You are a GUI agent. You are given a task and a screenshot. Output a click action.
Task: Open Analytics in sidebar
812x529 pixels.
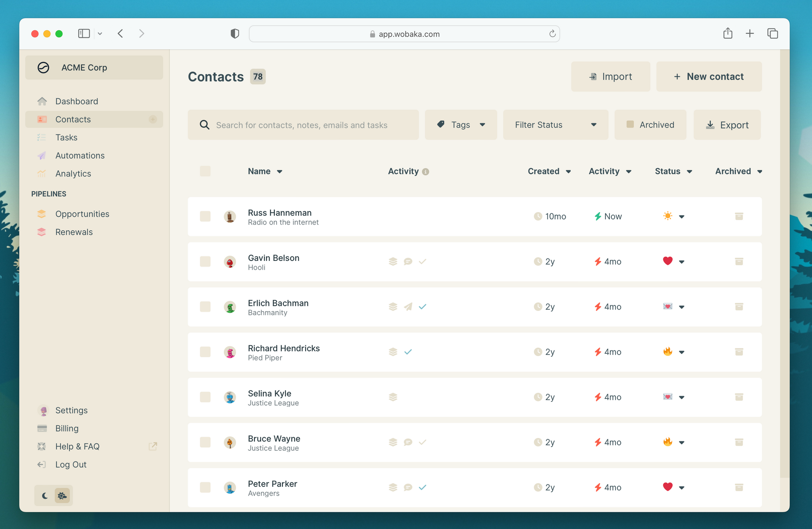[x=94, y=173]
